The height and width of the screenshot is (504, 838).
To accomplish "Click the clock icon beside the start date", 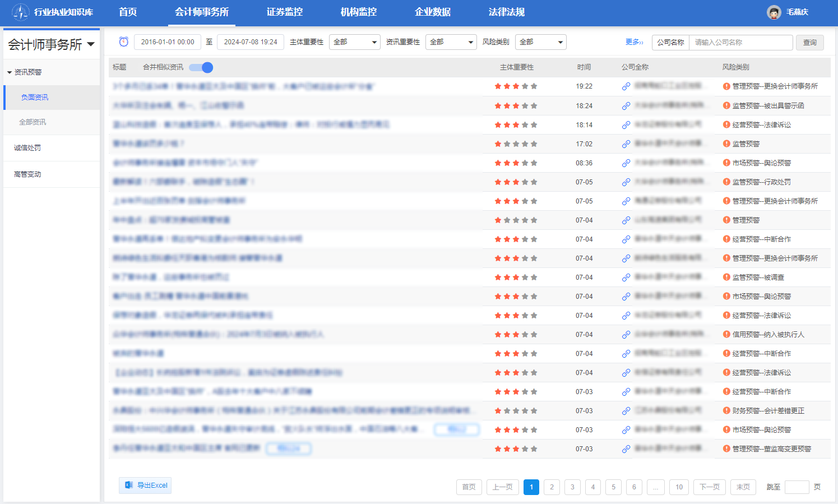I will click(x=124, y=42).
